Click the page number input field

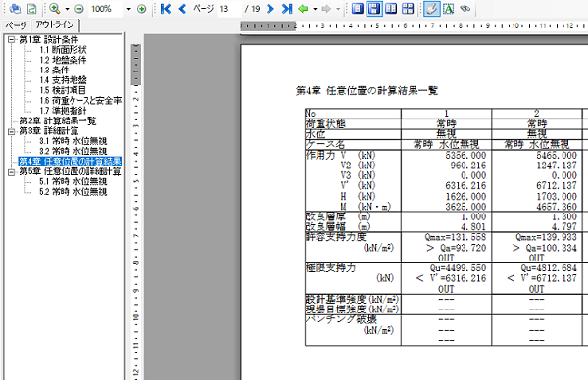(229, 9)
